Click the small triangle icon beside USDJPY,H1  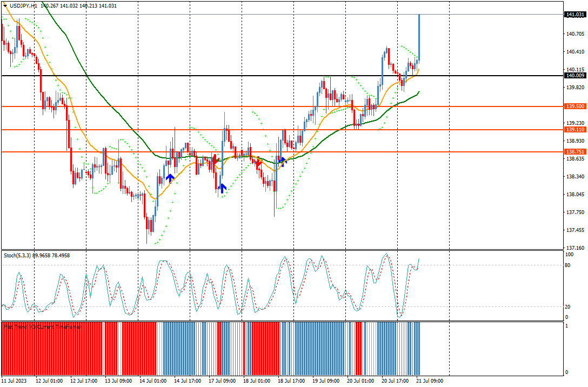(x=5, y=5)
